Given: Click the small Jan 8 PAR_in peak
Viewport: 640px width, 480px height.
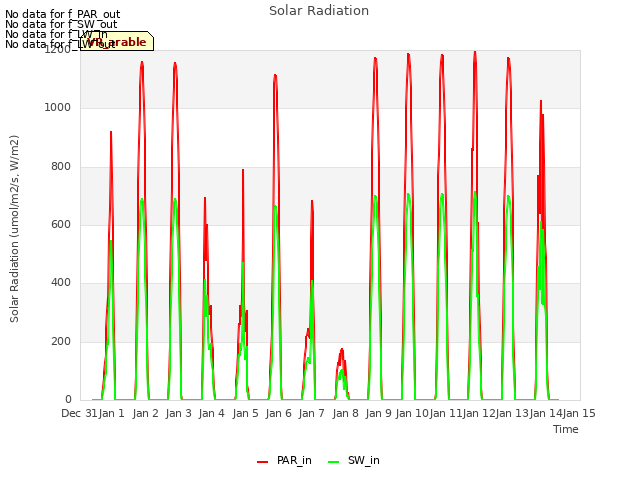Looking at the screenshot, I should 342,349.
